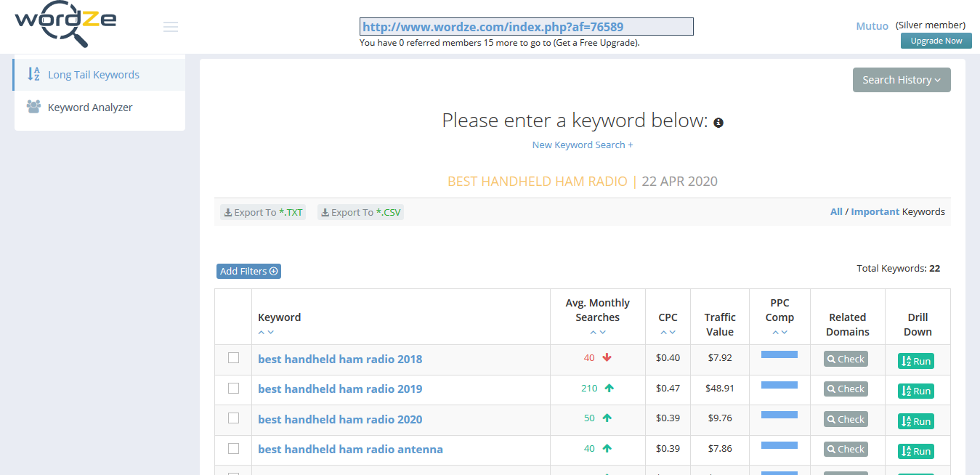The width and height of the screenshot is (980, 475).
Task: Select checkbox for best handheld ham radio 2019
Action: tap(233, 389)
